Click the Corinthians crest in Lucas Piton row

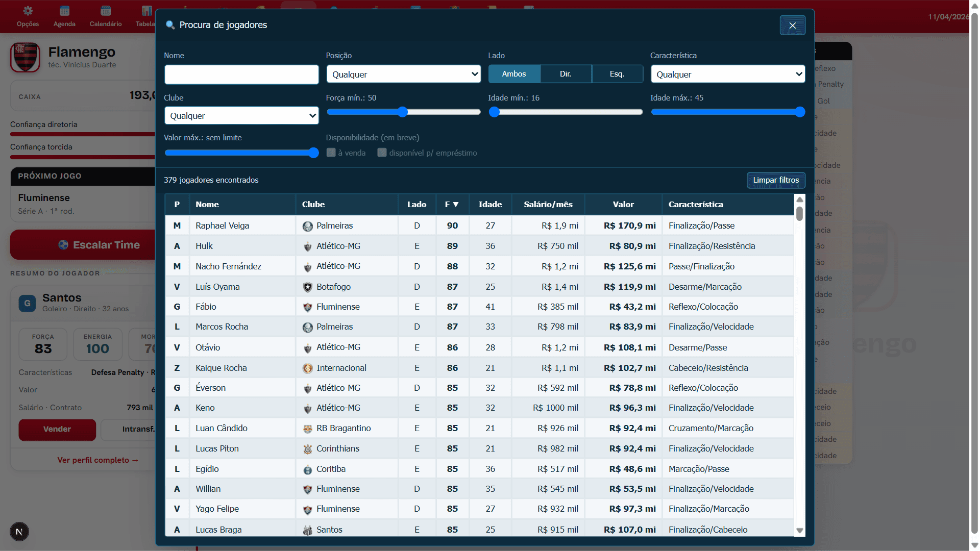(x=307, y=449)
